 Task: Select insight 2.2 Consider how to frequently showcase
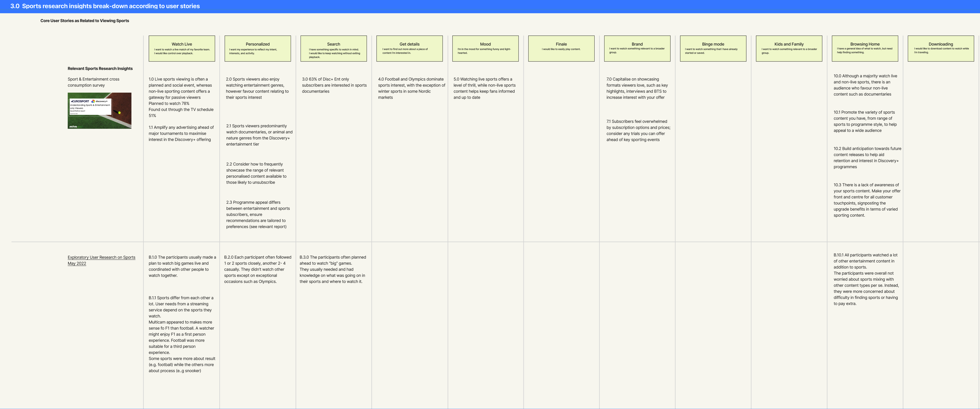click(257, 173)
